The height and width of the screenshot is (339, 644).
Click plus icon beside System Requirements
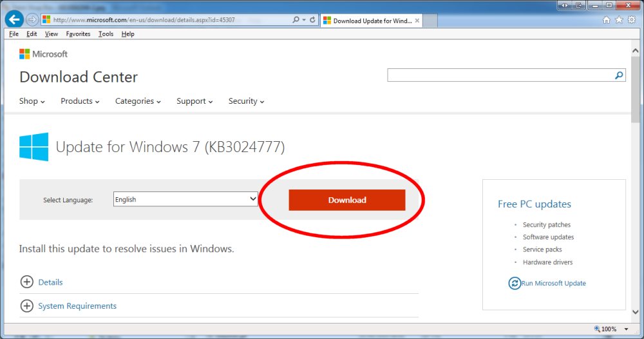click(x=26, y=305)
